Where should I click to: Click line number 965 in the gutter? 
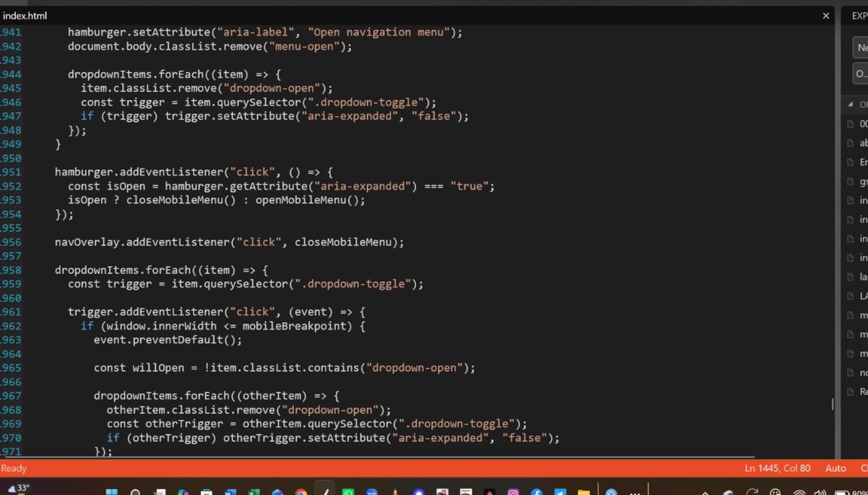point(11,368)
